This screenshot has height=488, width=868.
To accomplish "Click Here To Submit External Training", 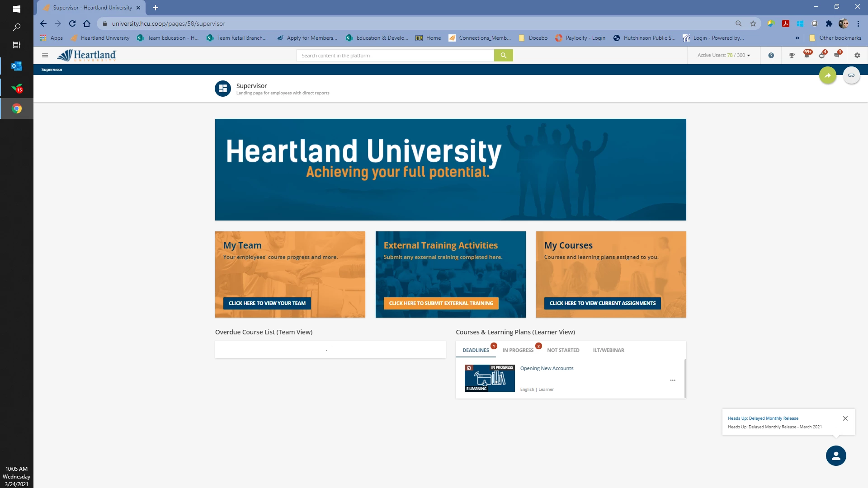I will click(x=441, y=303).
